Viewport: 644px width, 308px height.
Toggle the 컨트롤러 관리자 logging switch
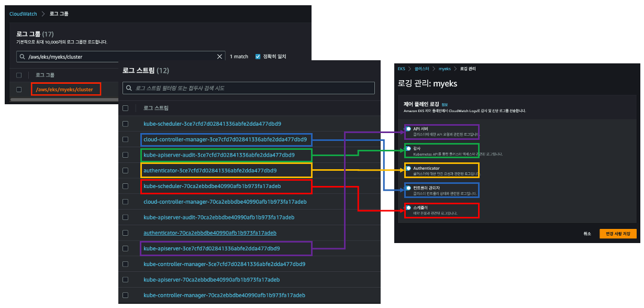(408, 188)
